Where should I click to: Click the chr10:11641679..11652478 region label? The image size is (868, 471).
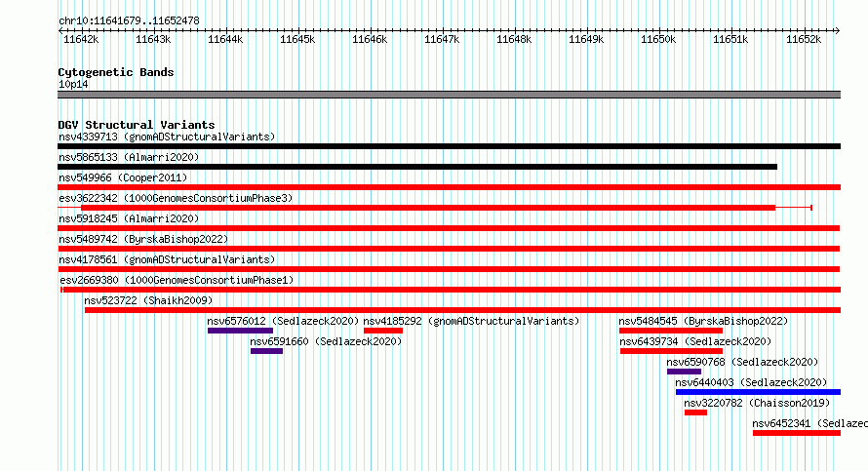tap(129, 21)
